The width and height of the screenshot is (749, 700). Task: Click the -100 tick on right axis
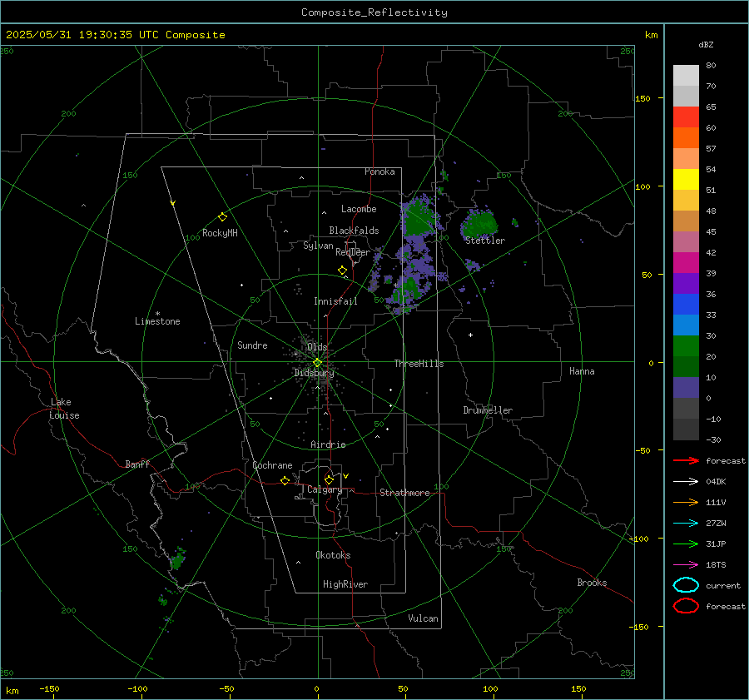tap(638, 539)
